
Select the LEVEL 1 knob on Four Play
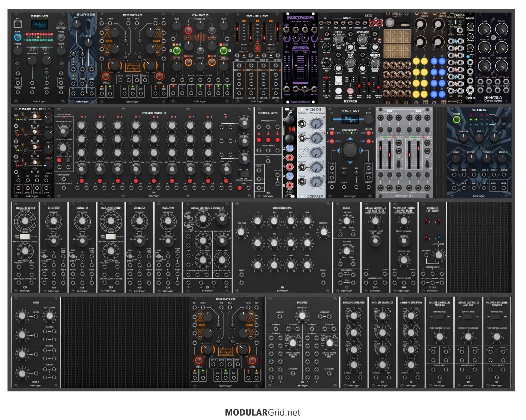click(48, 119)
